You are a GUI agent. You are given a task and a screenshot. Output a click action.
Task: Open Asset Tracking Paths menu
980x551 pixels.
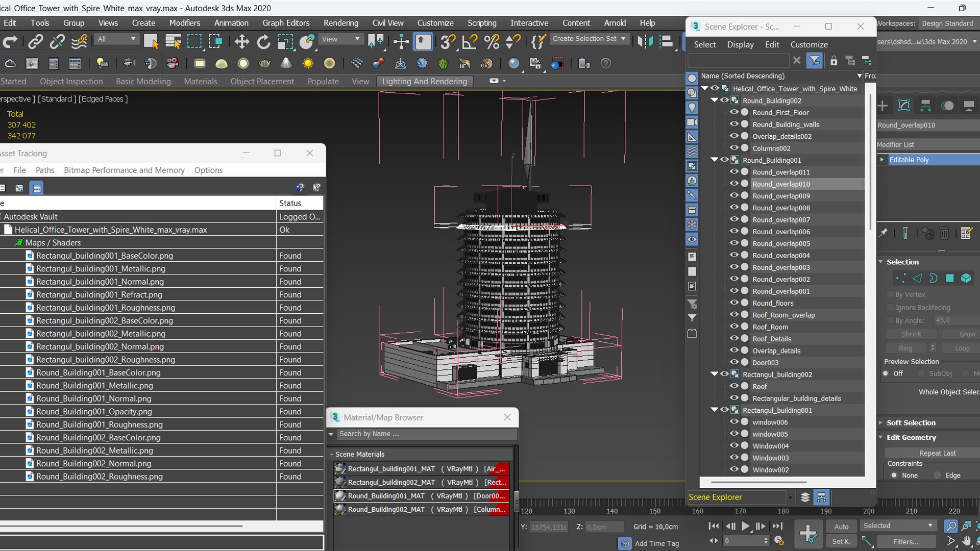click(45, 170)
